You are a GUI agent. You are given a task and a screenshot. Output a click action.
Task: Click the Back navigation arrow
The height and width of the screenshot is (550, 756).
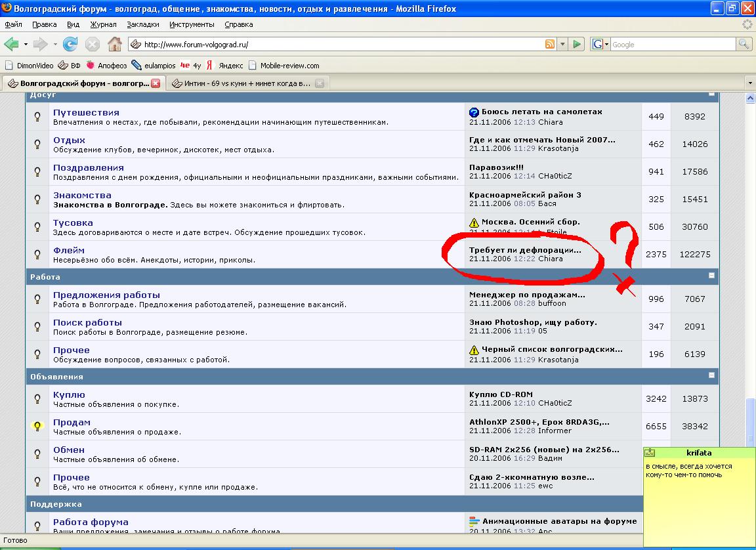pos(11,44)
